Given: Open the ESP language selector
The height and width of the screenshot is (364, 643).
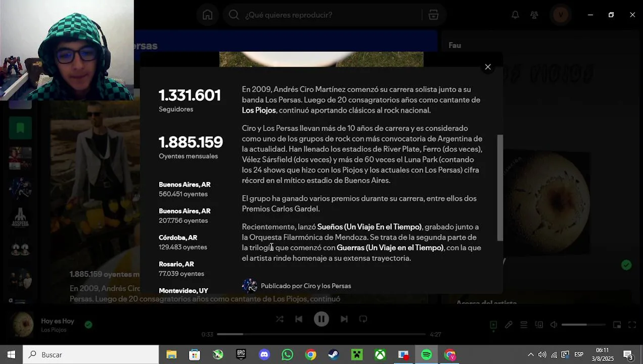Looking at the screenshot, I should [579, 355].
